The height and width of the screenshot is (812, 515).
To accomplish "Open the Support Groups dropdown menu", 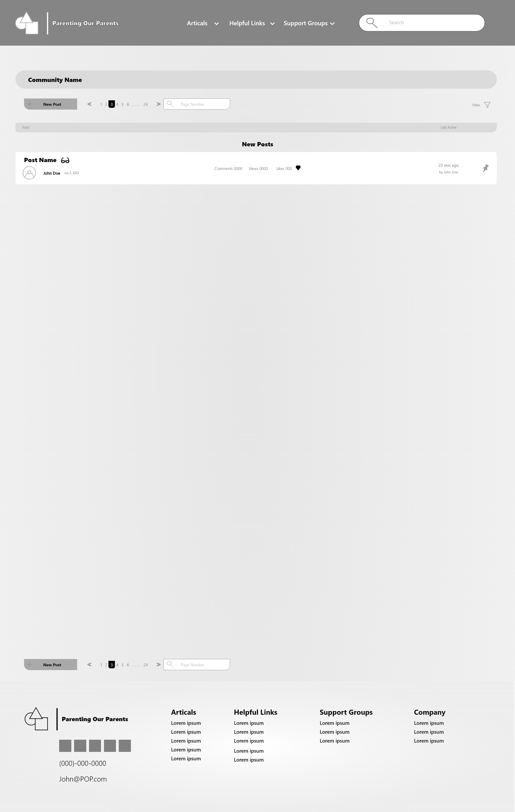I will tap(309, 23).
